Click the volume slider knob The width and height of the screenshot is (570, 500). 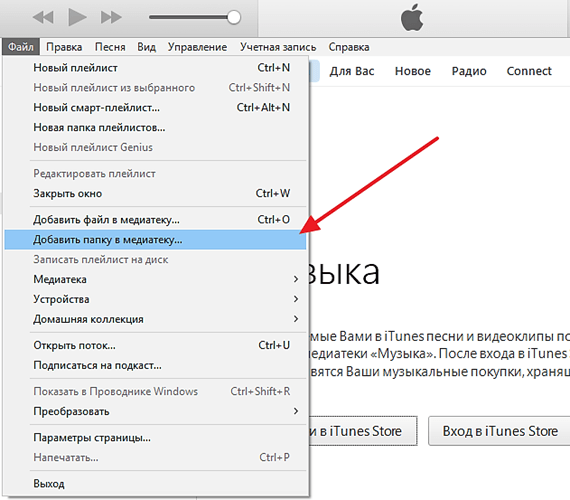(233, 17)
